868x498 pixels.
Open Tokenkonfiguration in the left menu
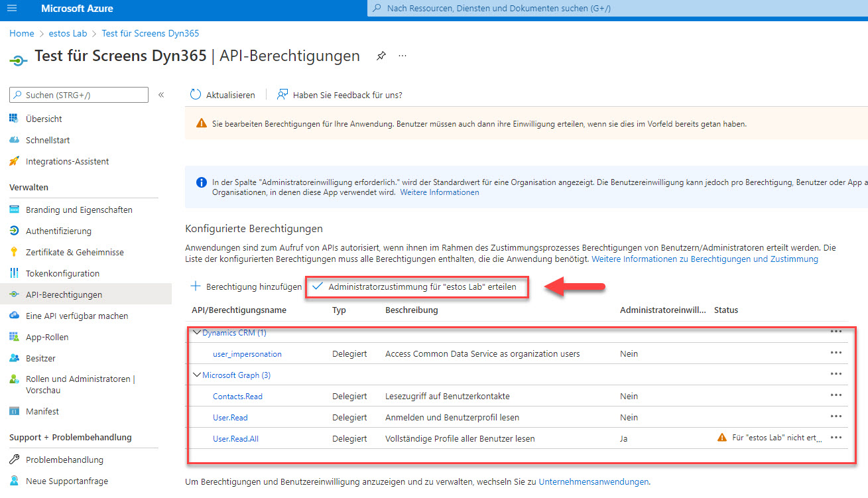tap(62, 273)
